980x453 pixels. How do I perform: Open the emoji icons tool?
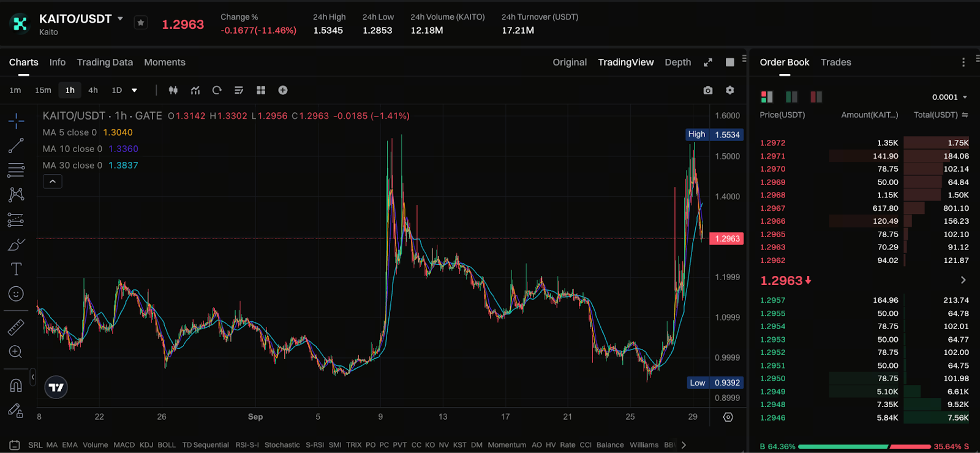point(16,294)
